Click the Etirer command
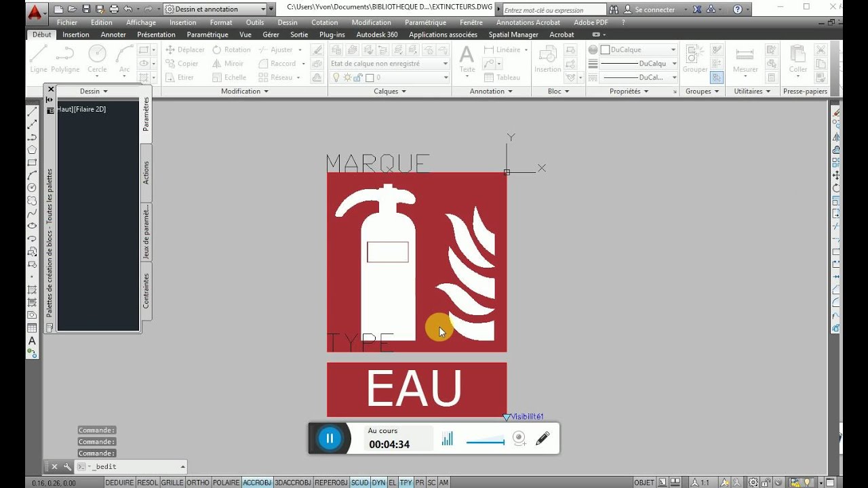The width and height of the screenshot is (868, 488). point(180,77)
